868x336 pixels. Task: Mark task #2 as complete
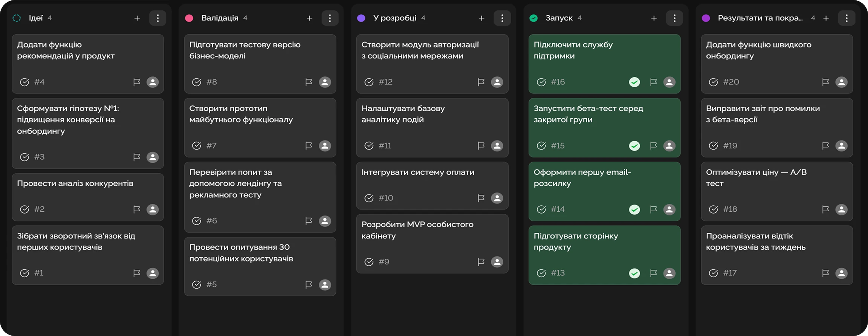(x=24, y=209)
